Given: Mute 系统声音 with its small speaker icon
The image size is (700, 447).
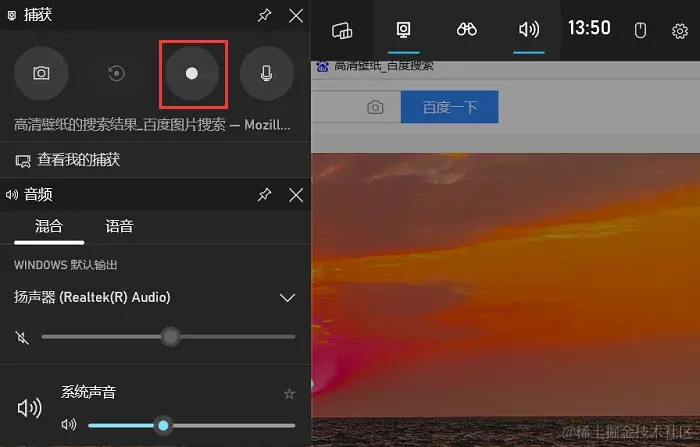Looking at the screenshot, I should pos(69,424).
